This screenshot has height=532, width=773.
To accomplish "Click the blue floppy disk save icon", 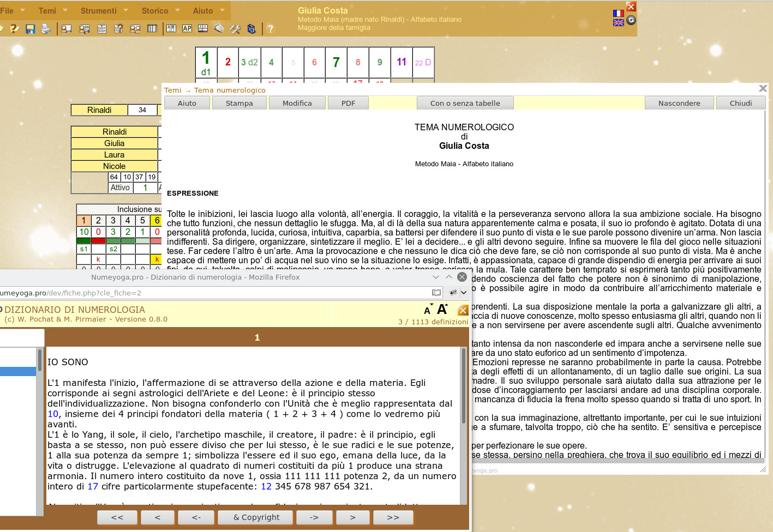I will point(31,29).
